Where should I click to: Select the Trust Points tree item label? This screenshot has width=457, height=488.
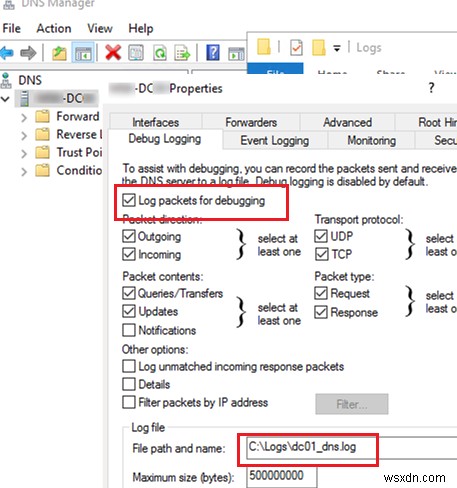tap(79, 152)
